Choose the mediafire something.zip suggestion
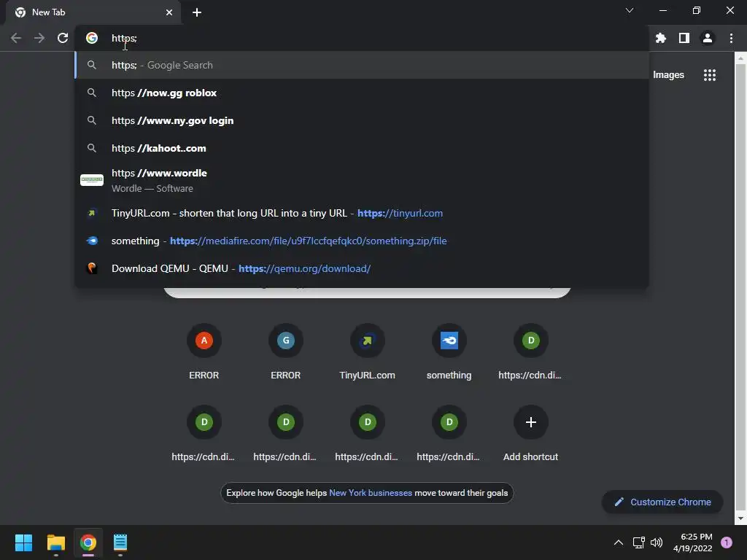747x560 pixels. tap(362, 241)
